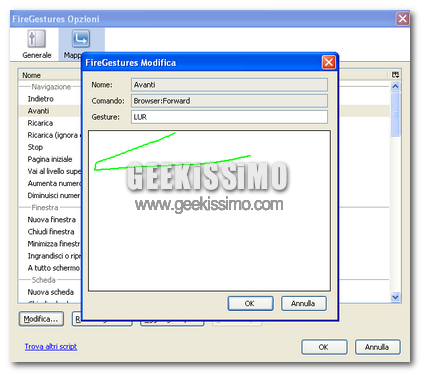Select the Pagina iniziale row
This screenshot has width=421, height=373.
tap(50, 159)
